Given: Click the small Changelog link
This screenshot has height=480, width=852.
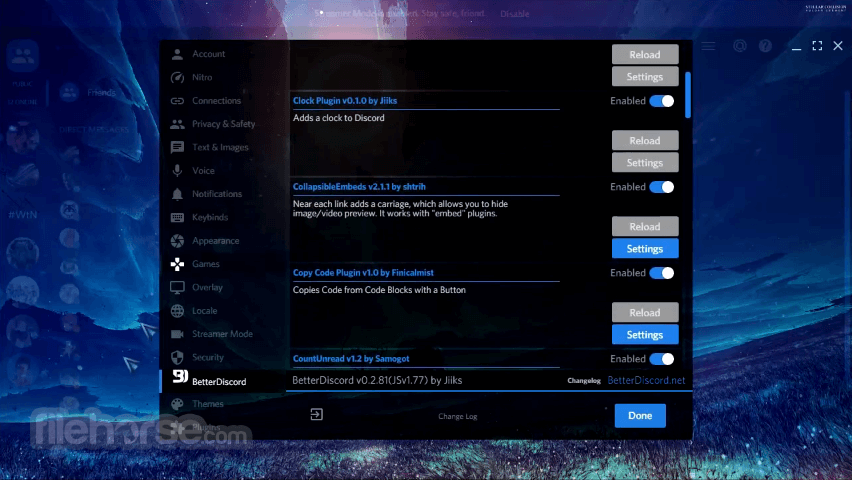Looking at the screenshot, I should click(584, 381).
